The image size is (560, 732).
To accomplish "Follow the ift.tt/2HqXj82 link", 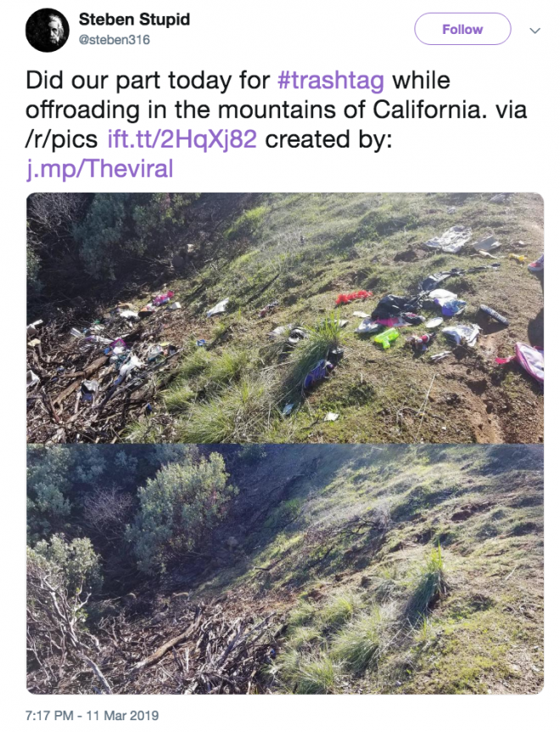I will 182,139.
